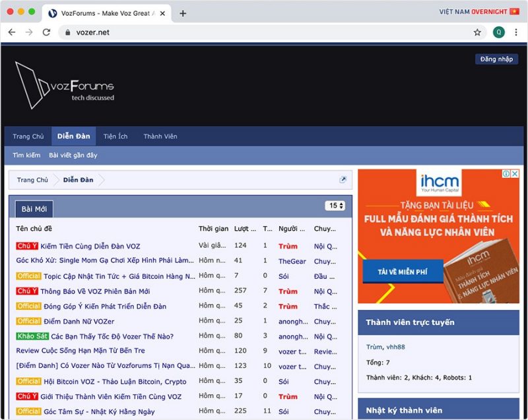Click the ad info icon

point(506,174)
